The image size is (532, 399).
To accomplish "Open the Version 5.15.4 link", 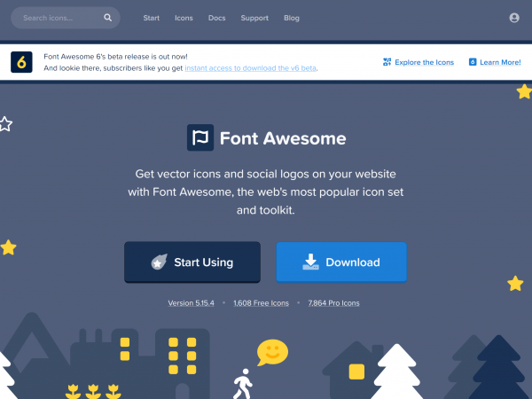I will (x=191, y=303).
